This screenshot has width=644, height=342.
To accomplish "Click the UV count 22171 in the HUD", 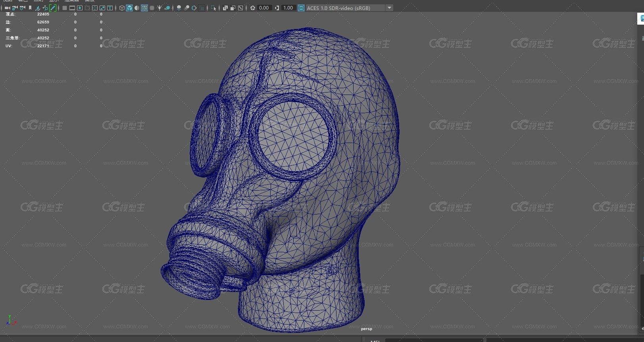I will pyautogui.click(x=43, y=46).
